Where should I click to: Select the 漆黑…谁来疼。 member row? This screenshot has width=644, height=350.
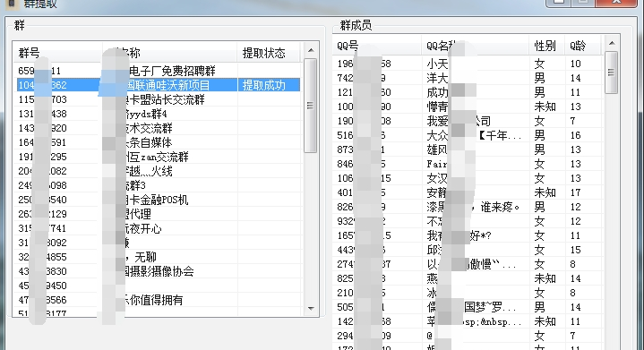[x=468, y=207]
